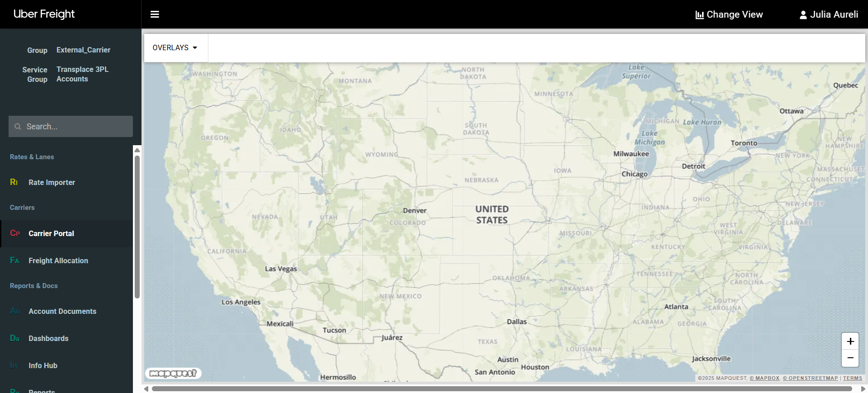Click the Toronto label on the map
Screen dimensions: 868x393
click(x=744, y=143)
